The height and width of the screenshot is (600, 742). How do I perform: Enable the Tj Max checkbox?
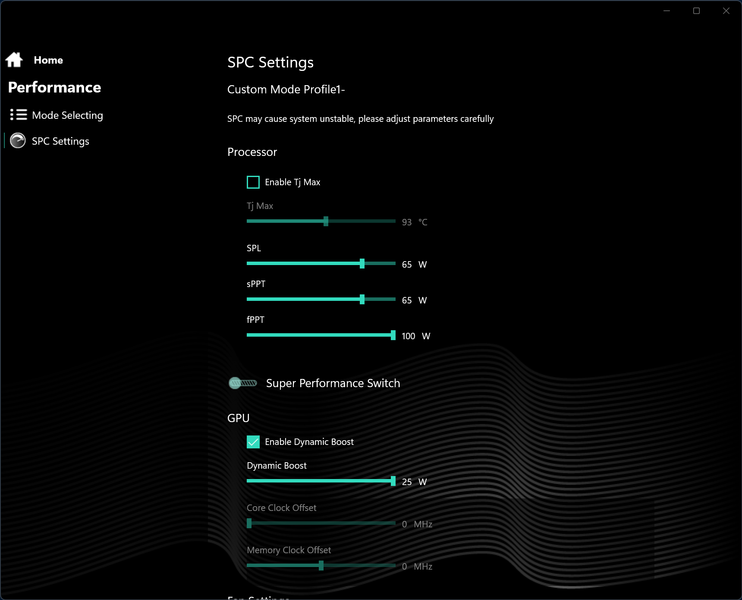tap(253, 182)
